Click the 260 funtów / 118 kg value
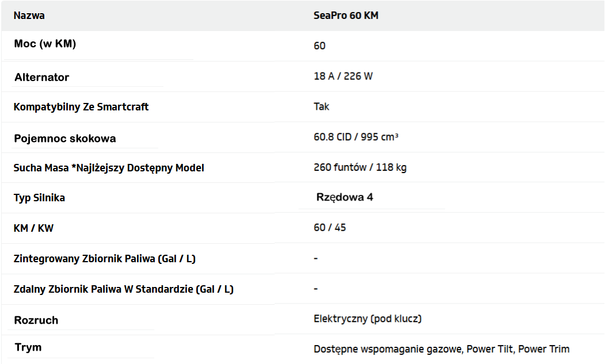The height and width of the screenshot is (364, 605). pos(360,167)
